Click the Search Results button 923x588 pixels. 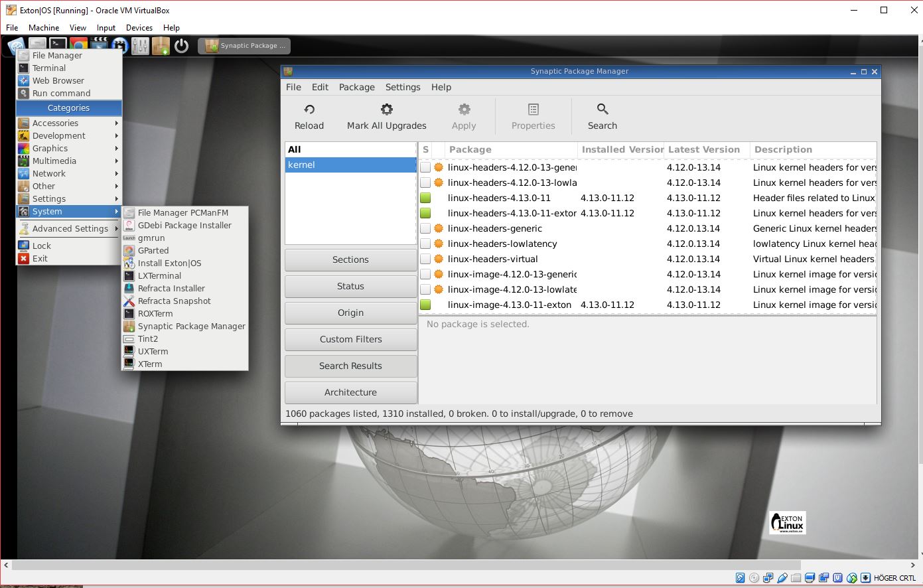click(350, 366)
